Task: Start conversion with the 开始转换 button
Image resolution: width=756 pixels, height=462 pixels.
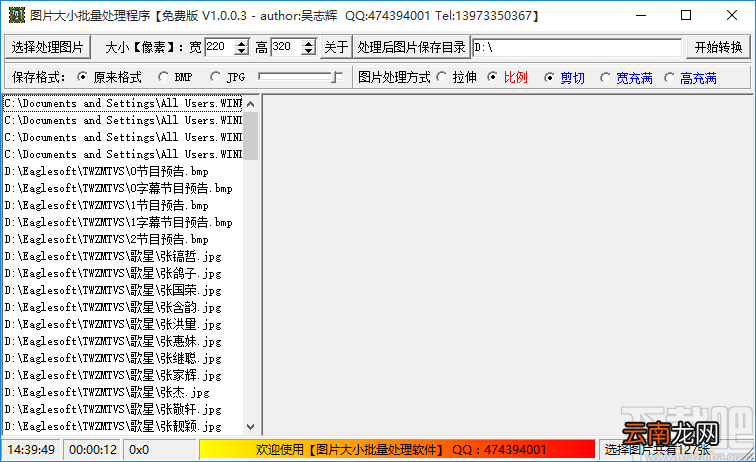Action: [718, 47]
